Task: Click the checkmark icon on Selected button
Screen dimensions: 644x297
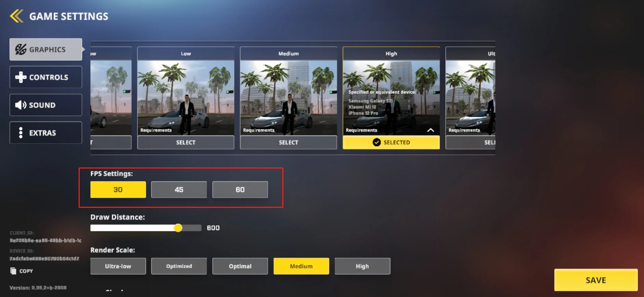Action: click(x=377, y=143)
